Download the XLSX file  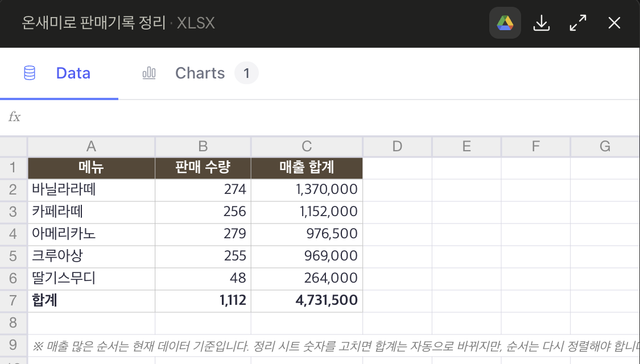click(x=541, y=23)
